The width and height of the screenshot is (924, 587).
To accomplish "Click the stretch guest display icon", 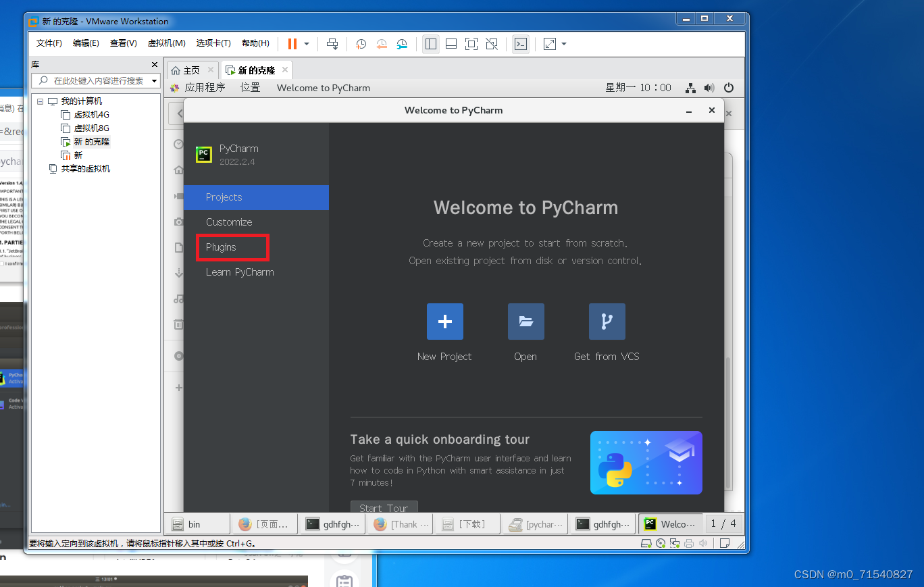I will (550, 44).
